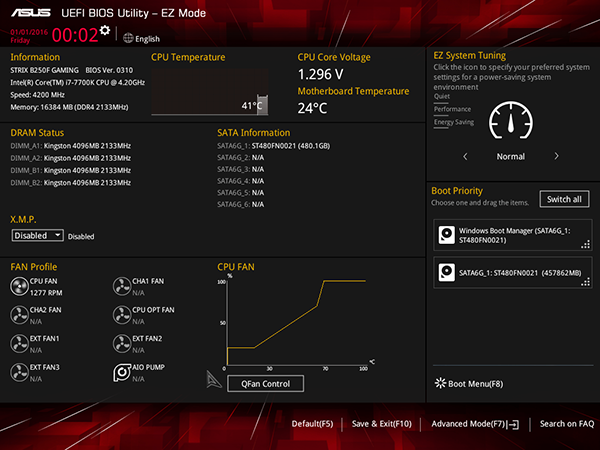Click Memory: 16384 MB info line
Screen dimensions: 600x450
(69, 107)
